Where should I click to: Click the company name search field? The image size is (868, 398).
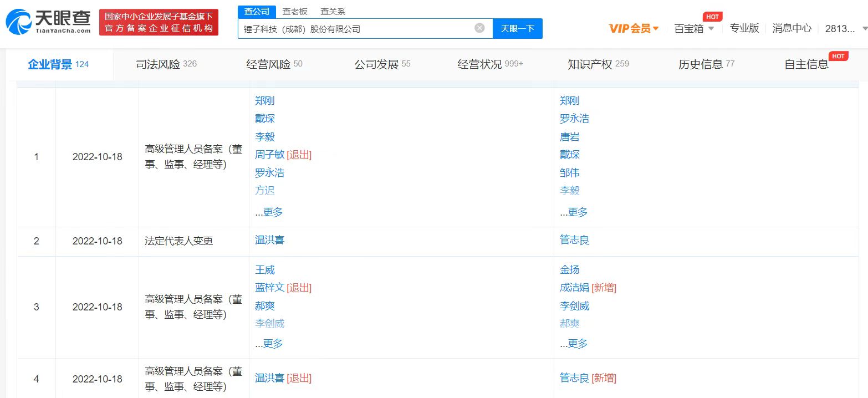pyautogui.click(x=358, y=29)
